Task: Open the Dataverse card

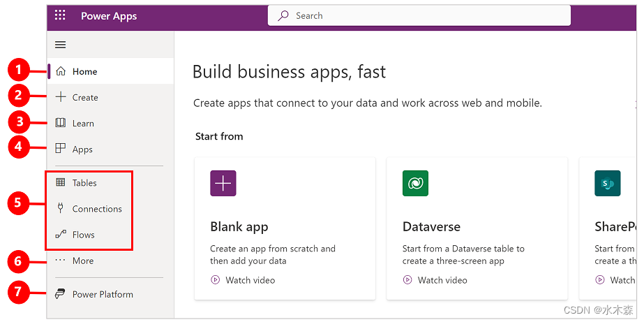Action: pyautogui.click(x=477, y=228)
